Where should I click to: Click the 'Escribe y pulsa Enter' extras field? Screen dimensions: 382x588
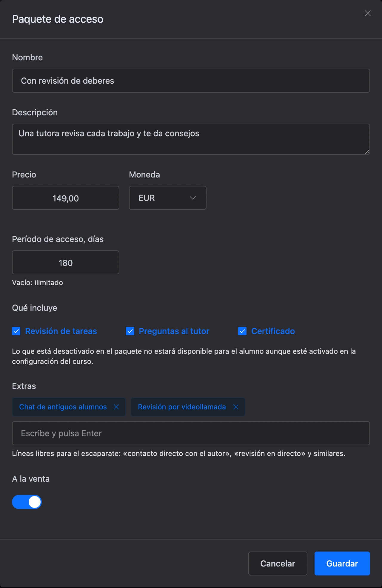pos(191,433)
